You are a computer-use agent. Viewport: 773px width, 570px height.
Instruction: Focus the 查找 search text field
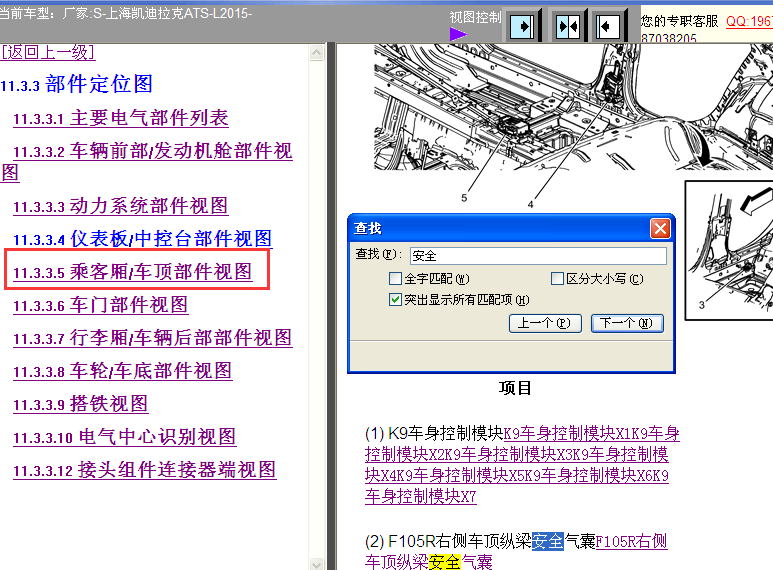[x=538, y=255]
